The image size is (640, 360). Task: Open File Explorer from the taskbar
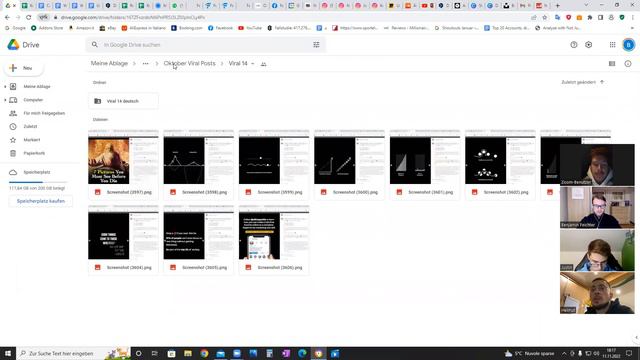pyautogui.click(x=188, y=353)
